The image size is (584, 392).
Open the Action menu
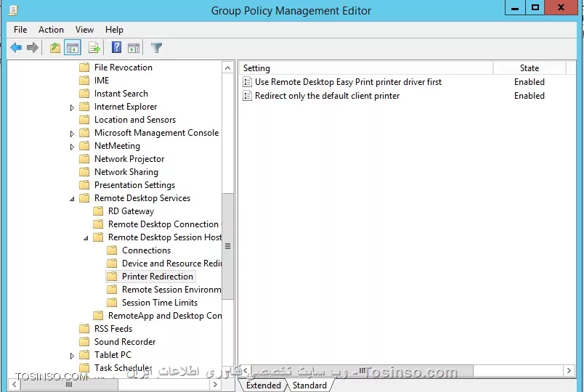coord(51,30)
